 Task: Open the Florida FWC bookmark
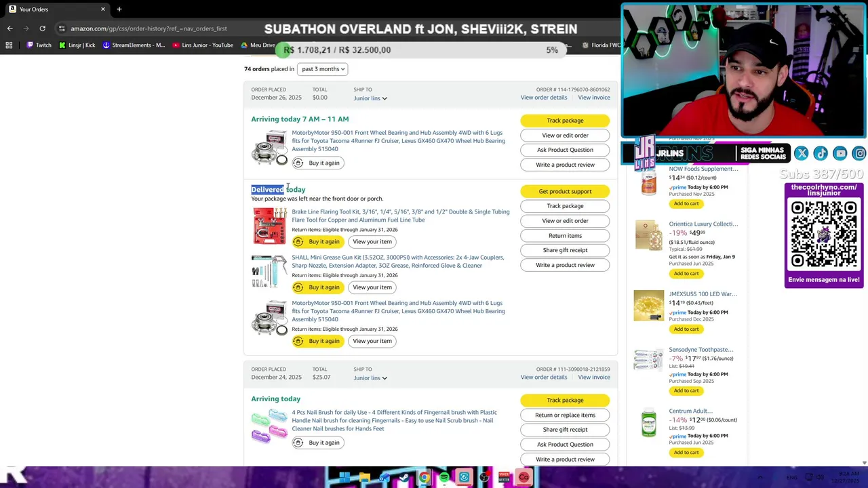point(601,45)
